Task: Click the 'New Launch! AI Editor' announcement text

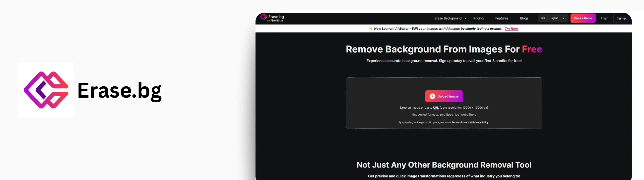Action: [x=438, y=28]
